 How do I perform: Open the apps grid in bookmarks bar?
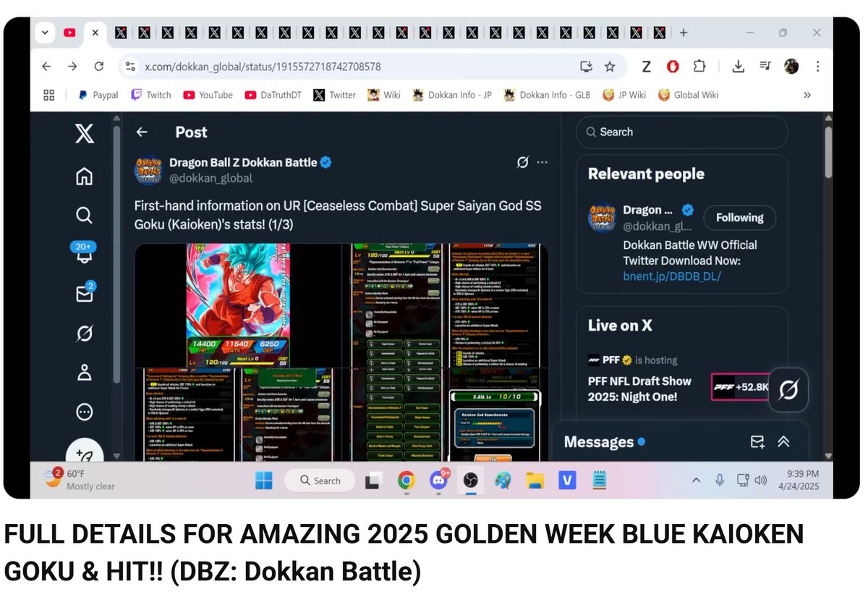coord(49,95)
